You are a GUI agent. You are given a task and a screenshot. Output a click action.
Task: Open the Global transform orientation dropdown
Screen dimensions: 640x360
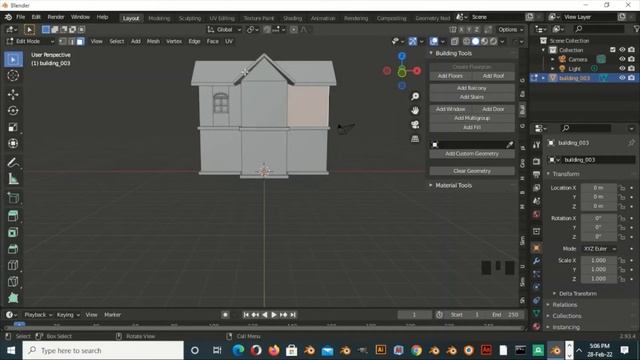click(224, 29)
